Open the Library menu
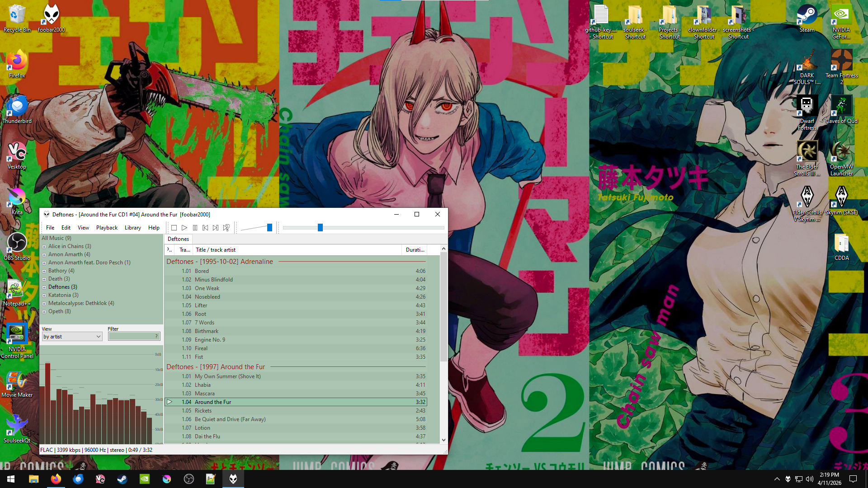The height and width of the screenshot is (488, 868). 132,228
